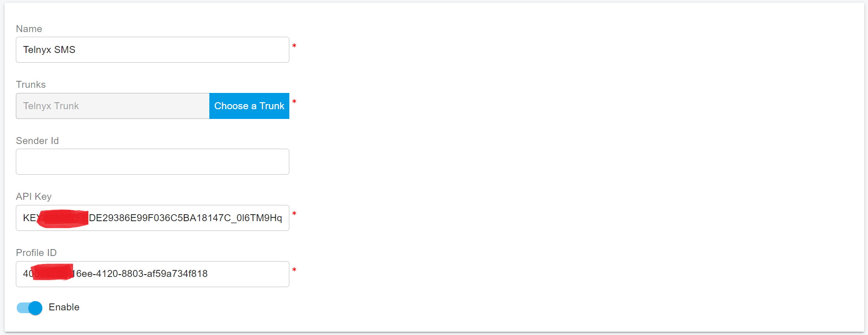Image resolution: width=868 pixels, height=335 pixels.
Task: Click the required asterisk beside Name field
Action: 294,46
